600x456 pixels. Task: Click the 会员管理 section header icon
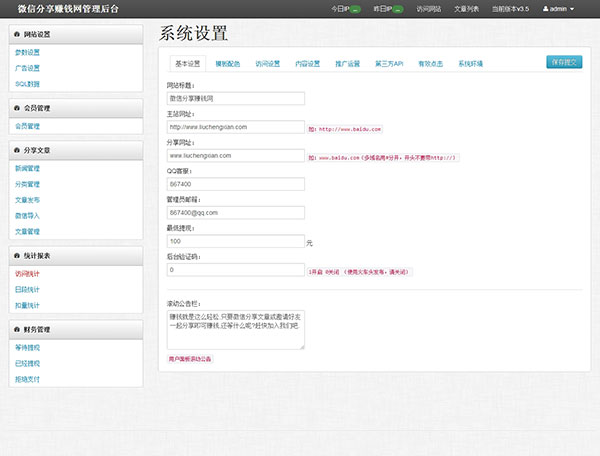click(x=14, y=107)
